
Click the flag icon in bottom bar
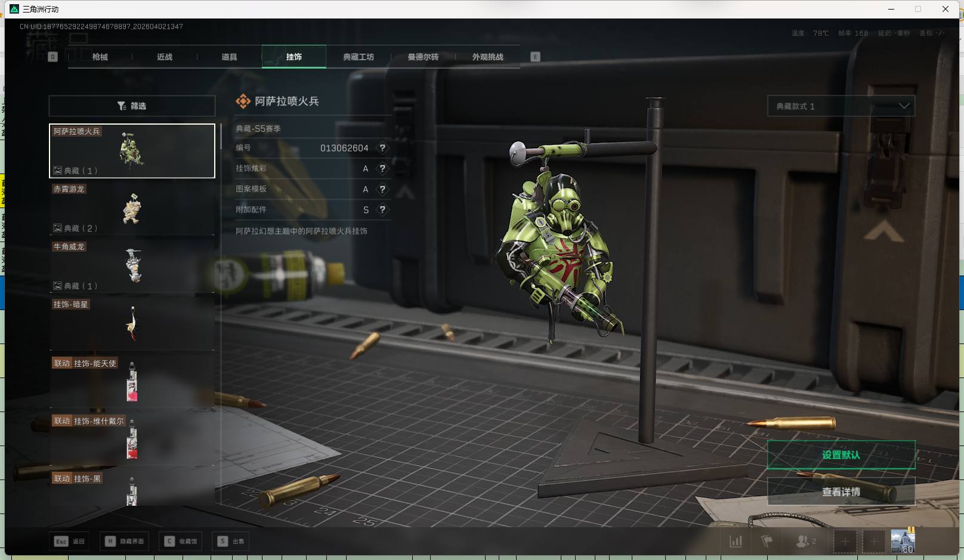coord(767,542)
